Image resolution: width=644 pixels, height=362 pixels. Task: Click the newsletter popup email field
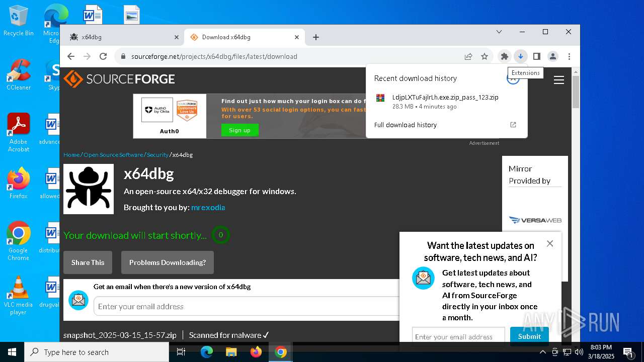[x=458, y=336]
